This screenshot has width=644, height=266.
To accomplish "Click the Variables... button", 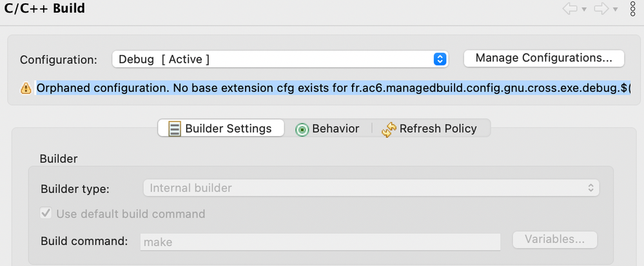I will pyautogui.click(x=555, y=240).
